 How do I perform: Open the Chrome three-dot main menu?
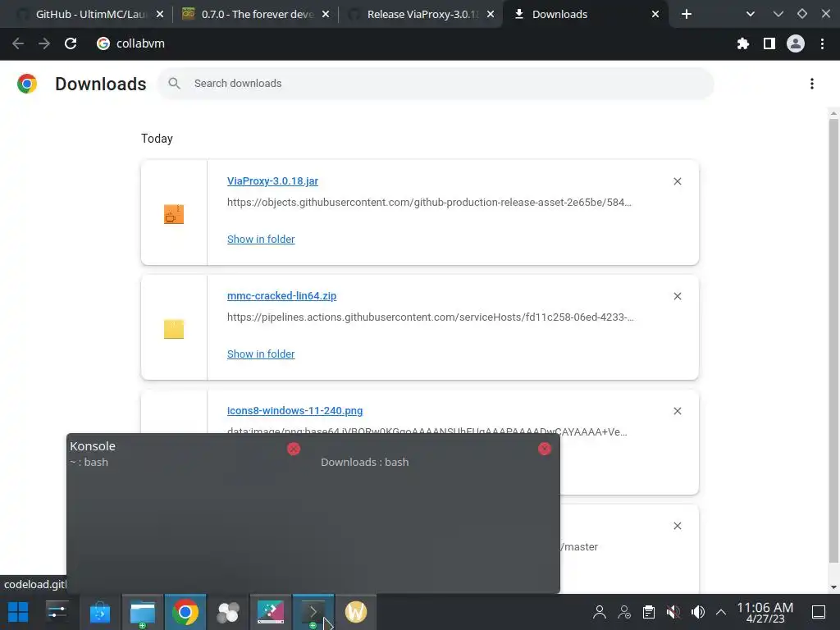click(x=822, y=43)
